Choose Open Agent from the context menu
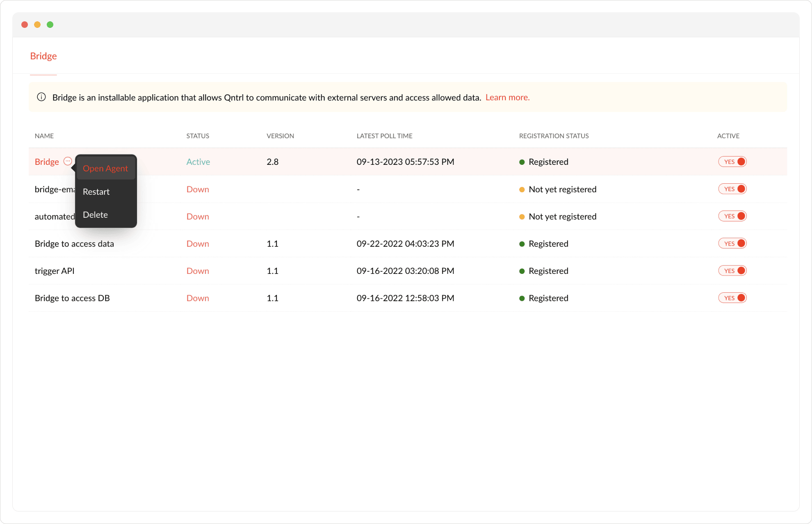 (x=105, y=169)
